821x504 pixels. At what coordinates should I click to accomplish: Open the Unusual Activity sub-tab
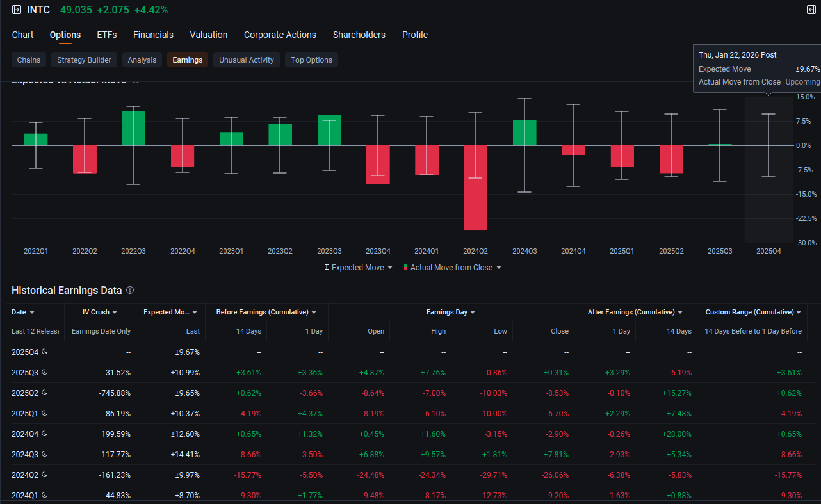(247, 60)
